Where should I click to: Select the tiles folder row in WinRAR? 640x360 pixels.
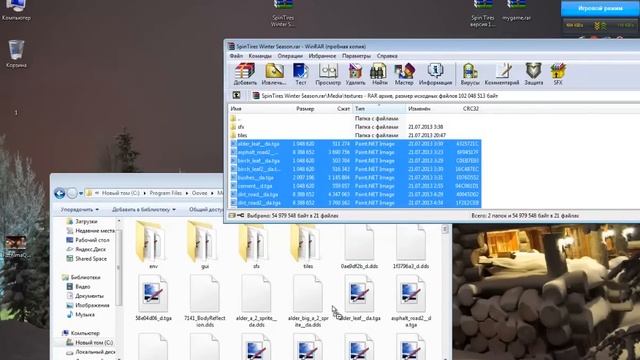(x=355, y=135)
